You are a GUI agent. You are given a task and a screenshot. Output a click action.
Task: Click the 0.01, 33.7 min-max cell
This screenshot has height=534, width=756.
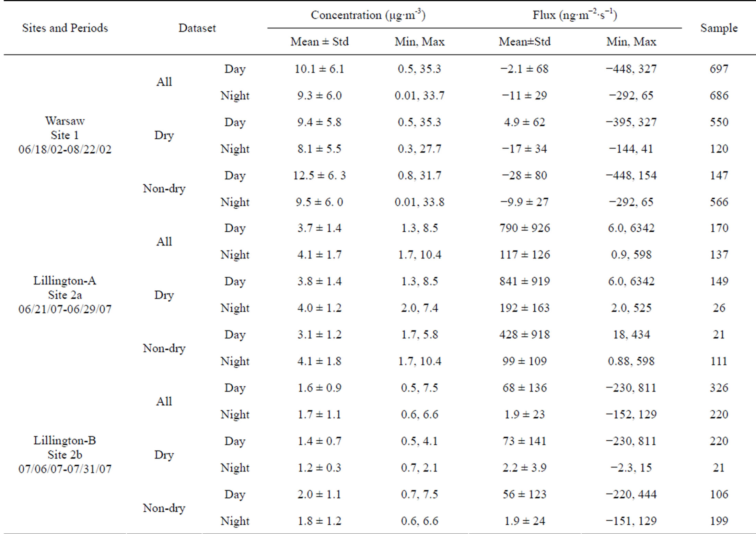click(419, 95)
